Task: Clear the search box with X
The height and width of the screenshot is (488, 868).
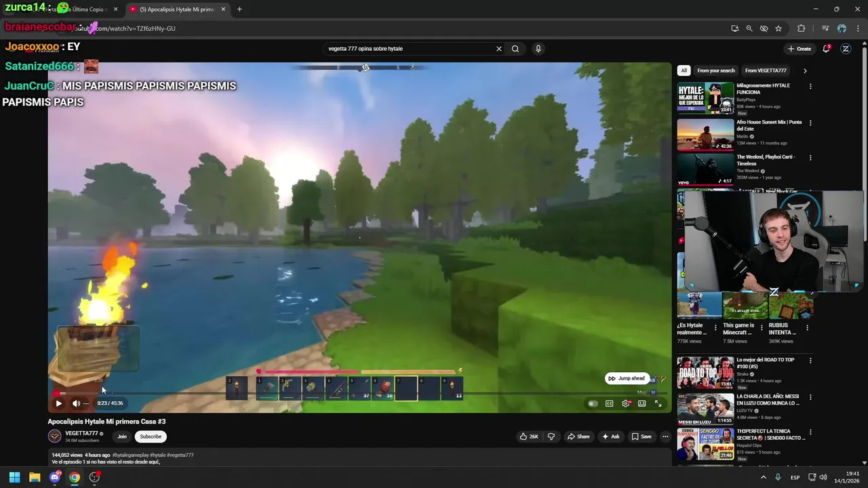Action: coord(499,49)
